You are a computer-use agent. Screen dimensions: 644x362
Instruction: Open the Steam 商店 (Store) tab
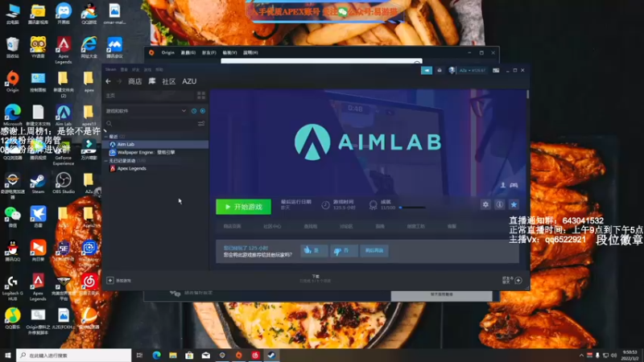[x=134, y=81]
